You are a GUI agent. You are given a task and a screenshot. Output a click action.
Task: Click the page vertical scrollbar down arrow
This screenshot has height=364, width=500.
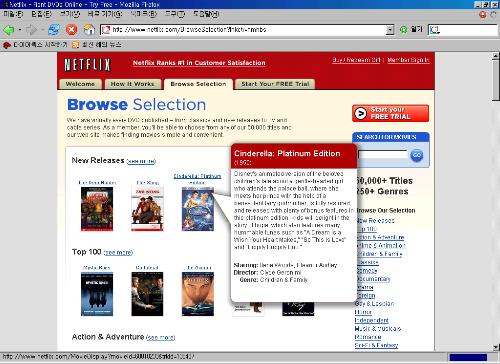(496, 347)
